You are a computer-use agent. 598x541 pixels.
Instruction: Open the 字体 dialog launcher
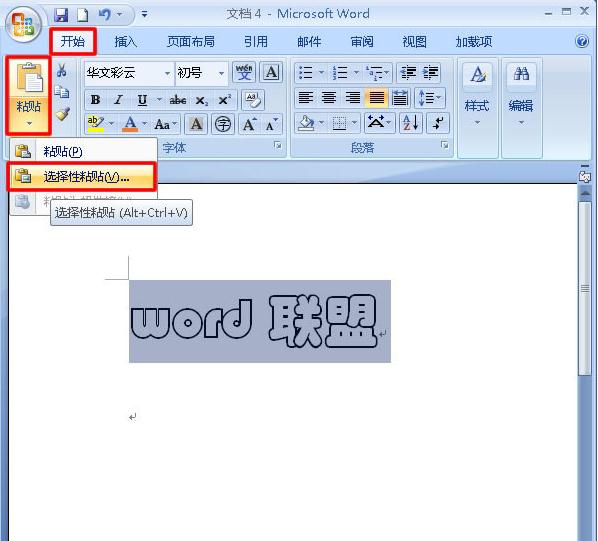[x=278, y=145]
